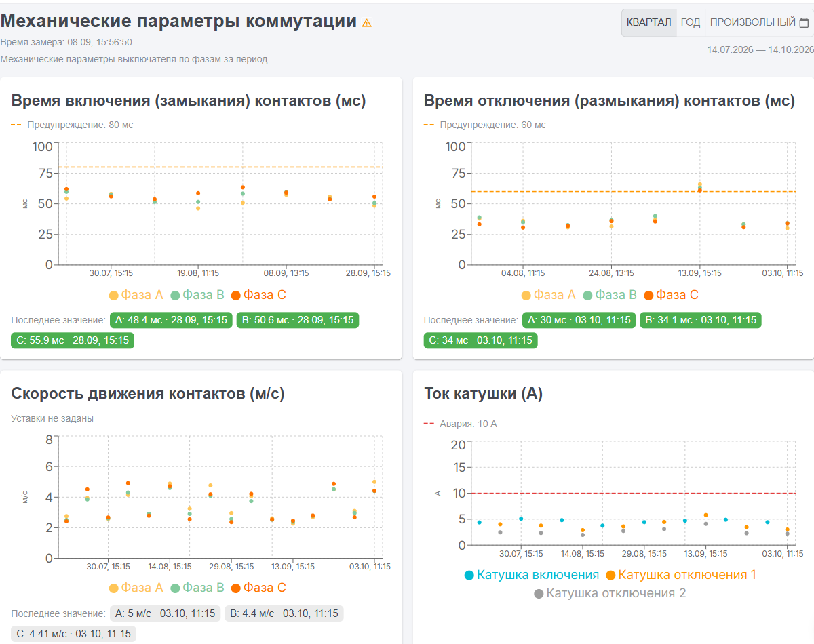This screenshot has height=644, width=814.
Task: Open the calendar icon in ПРОИЗВОЛЬНЫЙ
Action: tap(804, 23)
